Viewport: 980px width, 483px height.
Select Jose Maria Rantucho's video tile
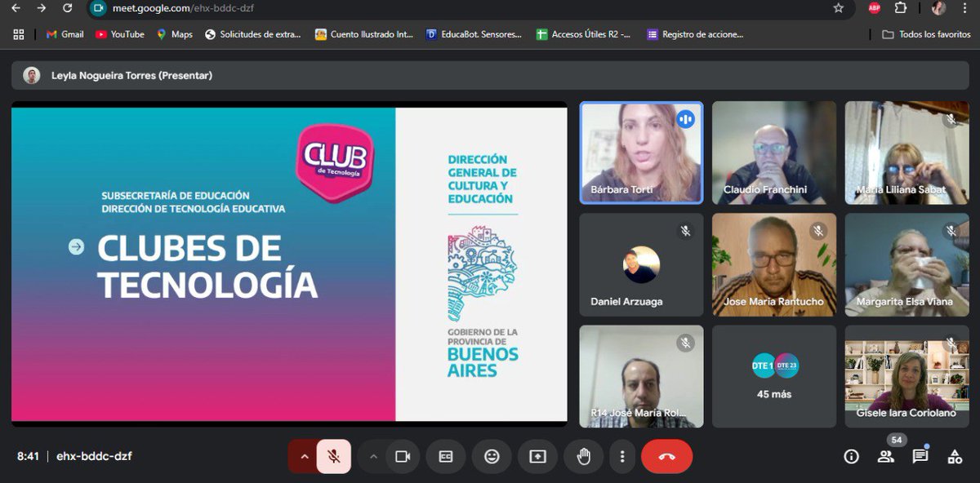tap(774, 265)
